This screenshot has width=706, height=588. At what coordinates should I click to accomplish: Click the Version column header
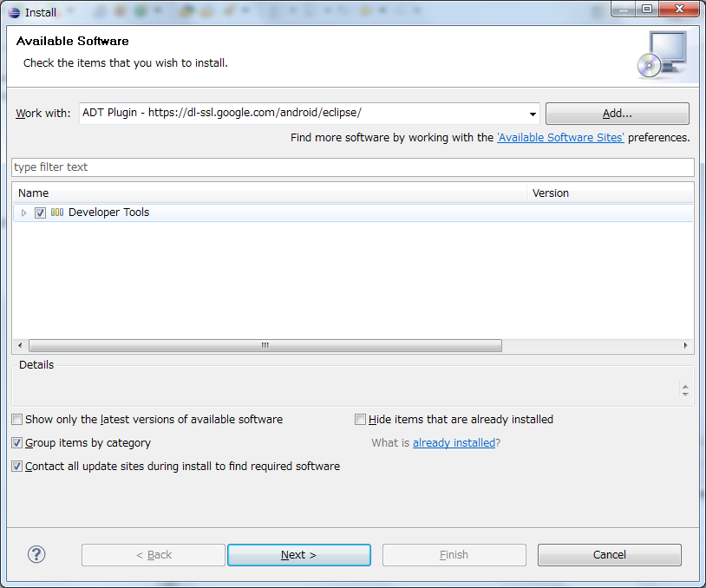[610, 193]
